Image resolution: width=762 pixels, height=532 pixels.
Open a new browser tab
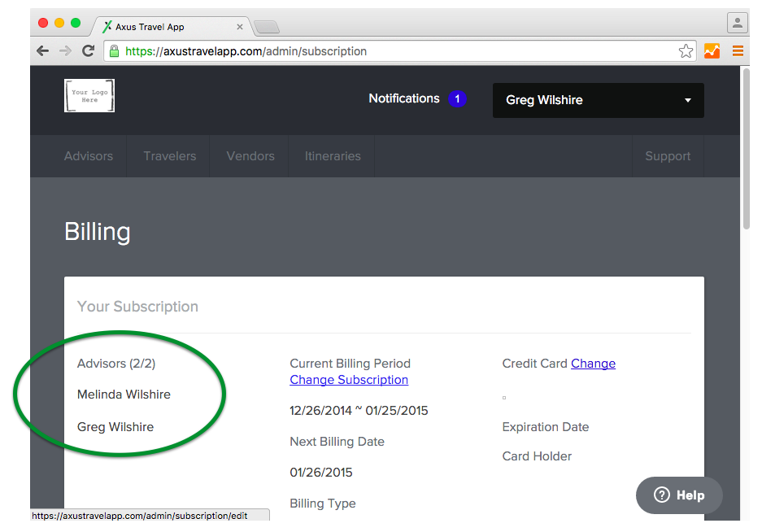click(x=266, y=27)
